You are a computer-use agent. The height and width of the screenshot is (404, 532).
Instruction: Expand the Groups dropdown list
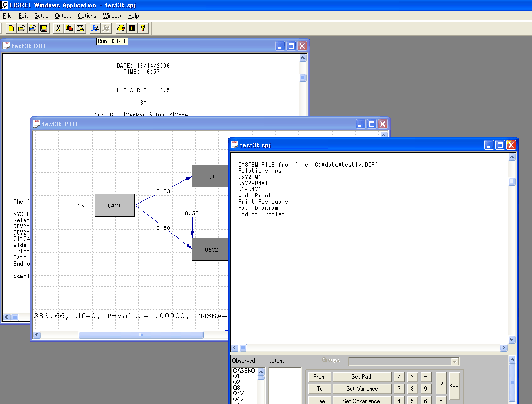455,361
